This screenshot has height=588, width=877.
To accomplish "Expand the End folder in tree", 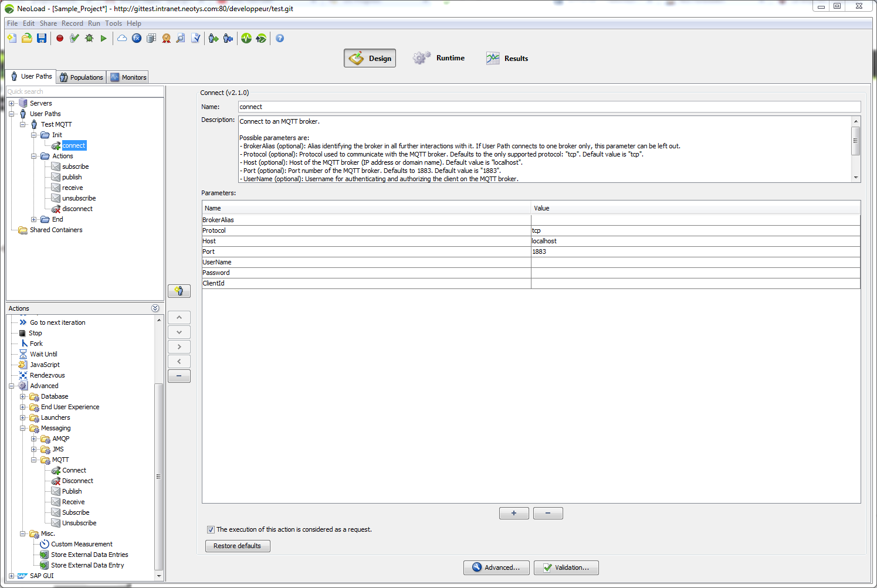I will pyautogui.click(x=34, y=219).
